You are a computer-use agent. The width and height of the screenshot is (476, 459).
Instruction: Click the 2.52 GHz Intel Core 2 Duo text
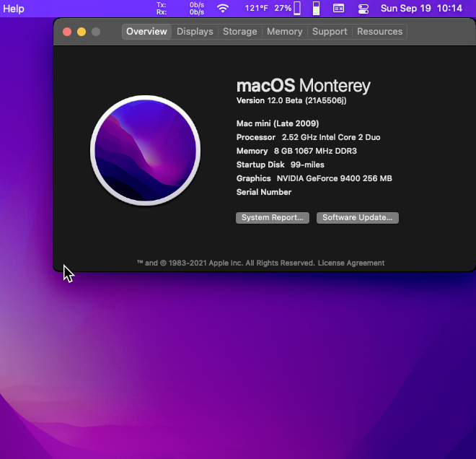click(331, 137)
